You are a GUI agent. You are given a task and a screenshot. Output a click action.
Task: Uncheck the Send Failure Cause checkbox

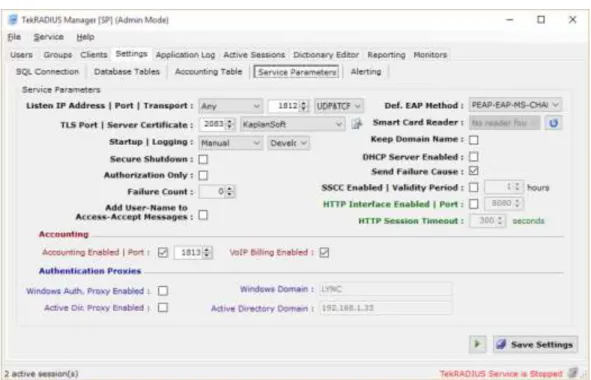coord(474,171)
